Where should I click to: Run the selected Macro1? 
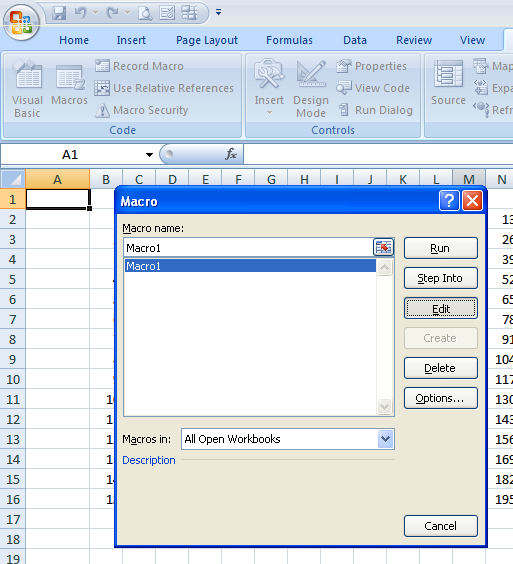click(x=441, y=248)
